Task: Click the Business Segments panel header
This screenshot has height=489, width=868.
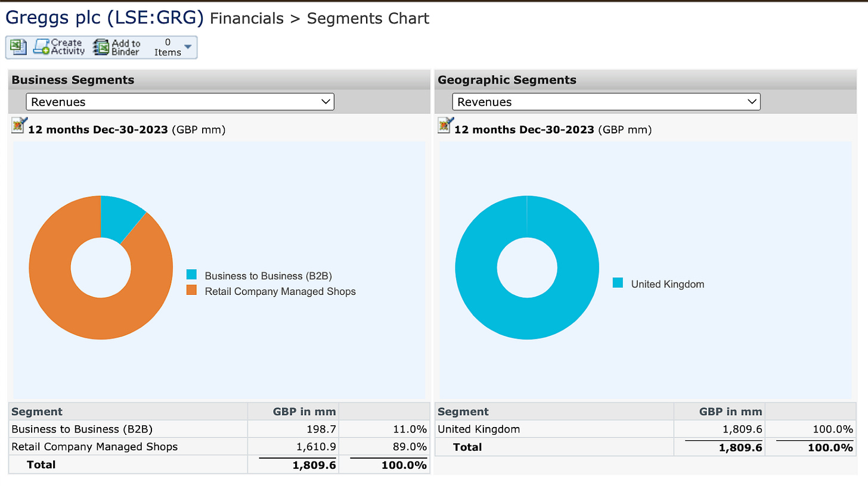Action: coord(219,80)
